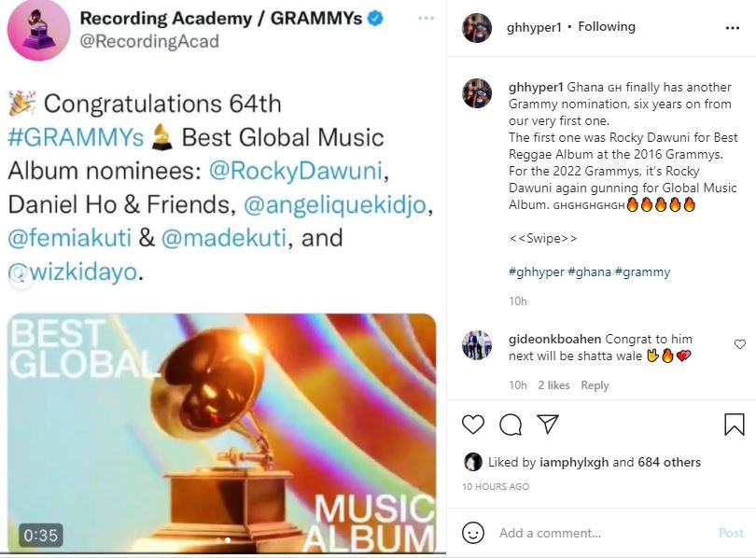Click the Post comment button
This screenshot has width=756, height=558.
point(731,533)
